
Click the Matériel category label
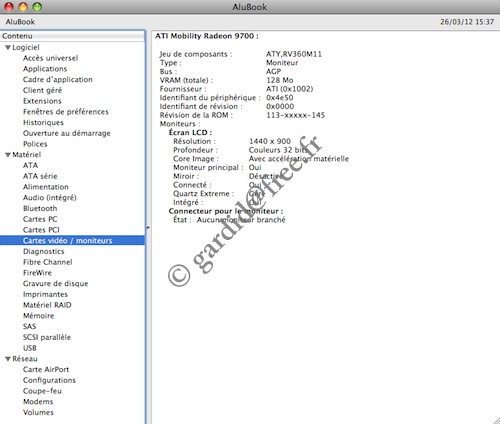pyautogui.click(x=27, y=155)
